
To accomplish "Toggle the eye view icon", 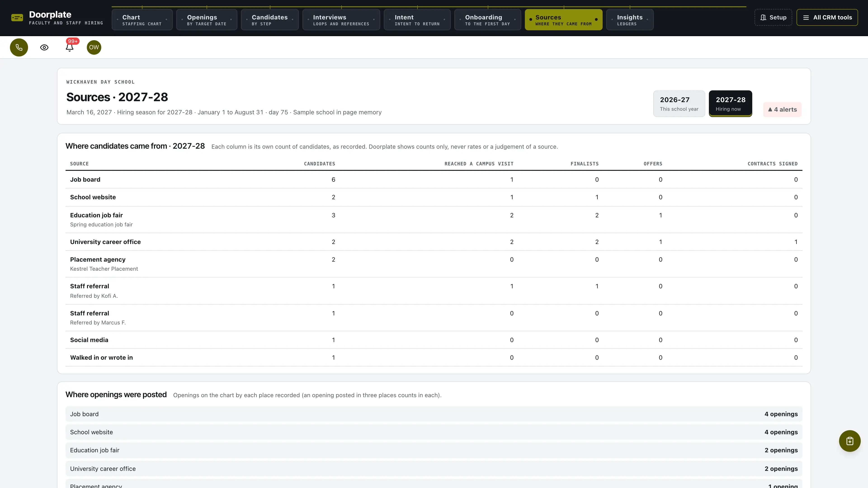I will pyautogui.click(x=44, y=47).
